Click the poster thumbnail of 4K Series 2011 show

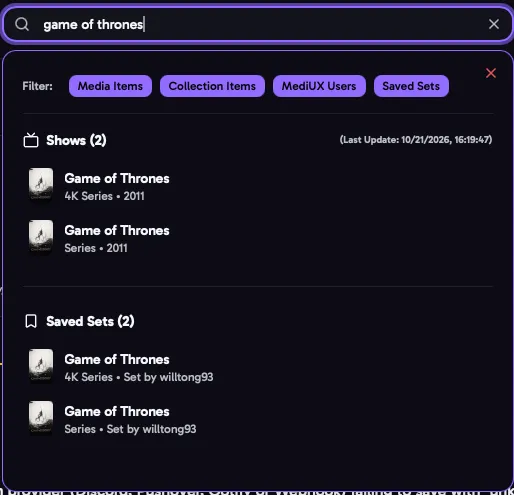point(41,184)
